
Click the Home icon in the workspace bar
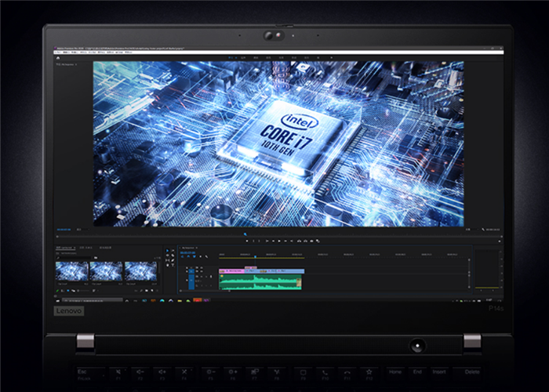click(58, 58)
